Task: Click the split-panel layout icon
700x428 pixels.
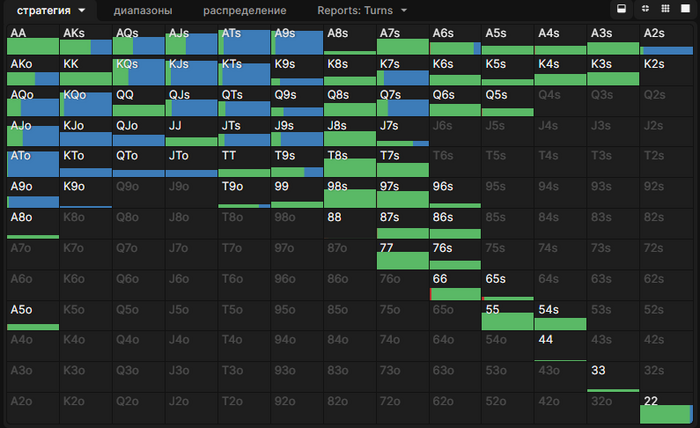Action: click(621, 9)
